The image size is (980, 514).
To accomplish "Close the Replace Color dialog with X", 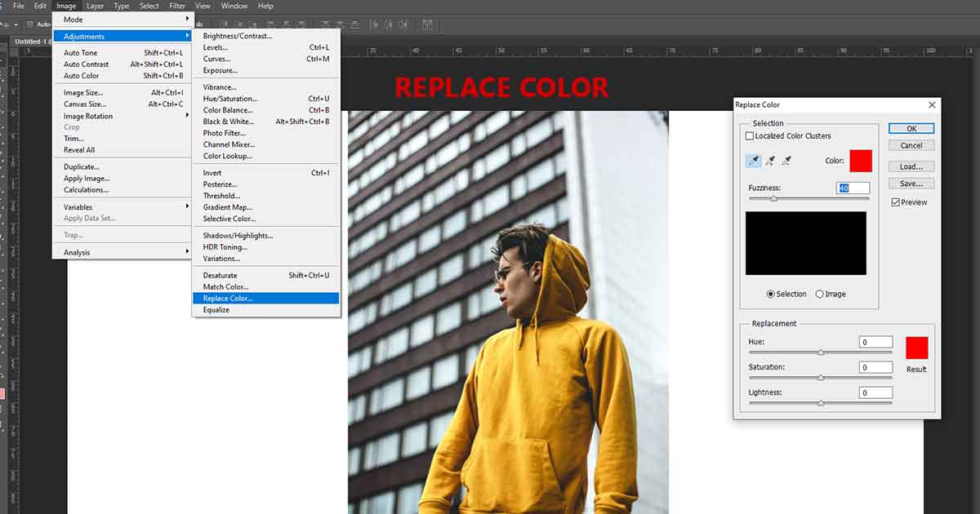I will point(932,105).
